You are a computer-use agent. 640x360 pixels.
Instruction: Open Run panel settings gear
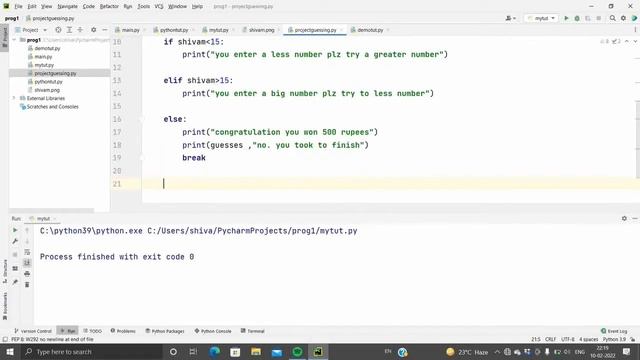click(624, 218)
